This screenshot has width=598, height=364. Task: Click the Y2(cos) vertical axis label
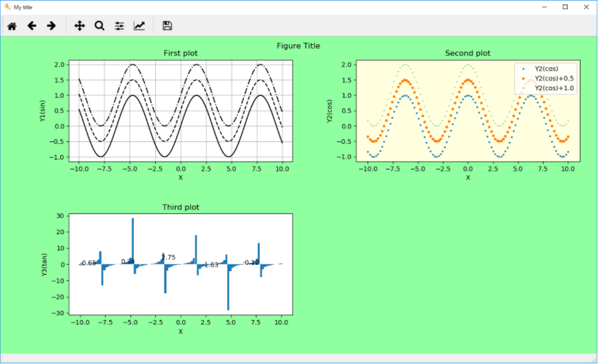(329, 111)
